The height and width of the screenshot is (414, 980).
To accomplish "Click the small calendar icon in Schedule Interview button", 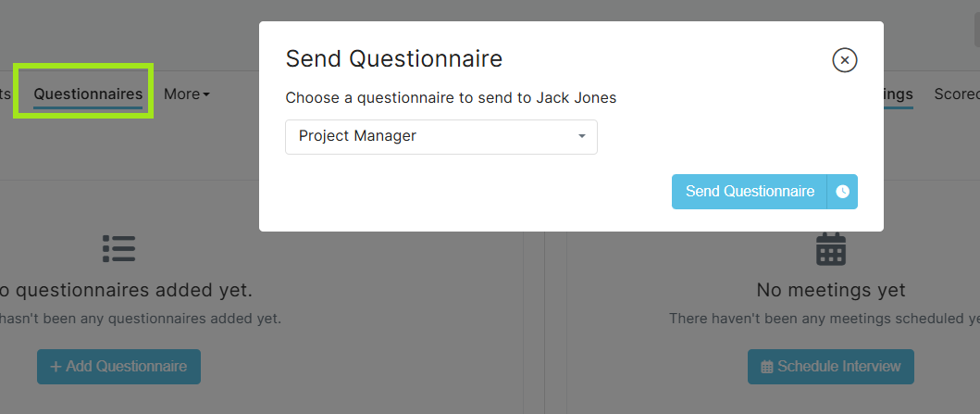I will click(x=767, y=367).
